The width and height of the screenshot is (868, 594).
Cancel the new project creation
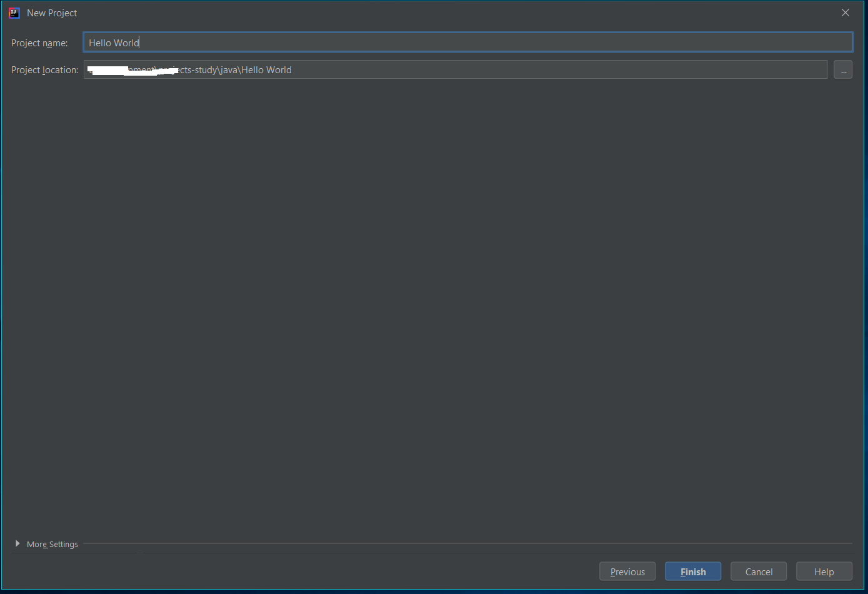(x=758, y=571)
